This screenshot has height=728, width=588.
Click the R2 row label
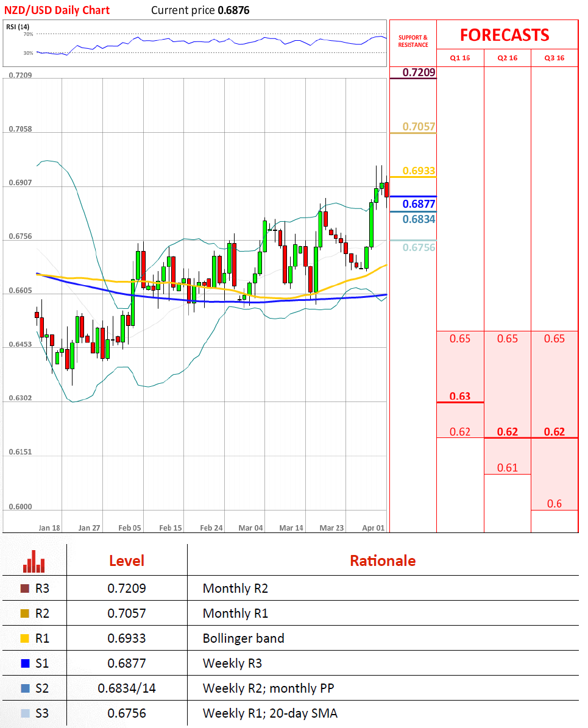click(x=42, y=613)
